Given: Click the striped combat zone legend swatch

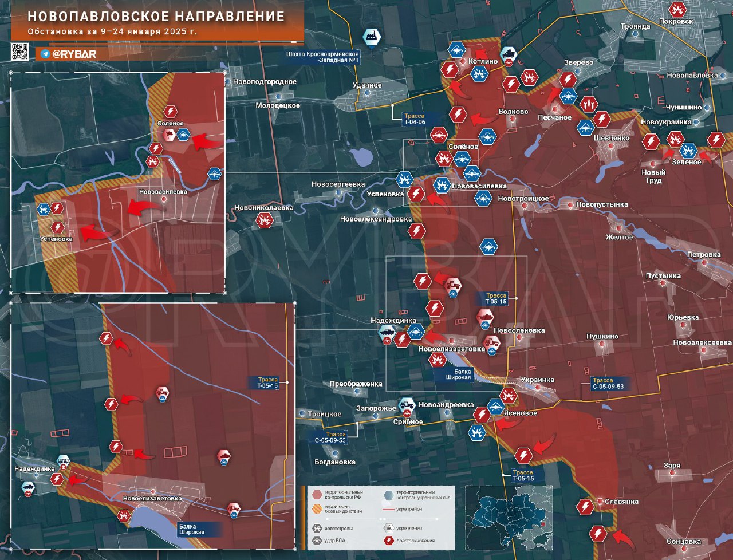Looking at the screenshot, I should click(317, 509).
